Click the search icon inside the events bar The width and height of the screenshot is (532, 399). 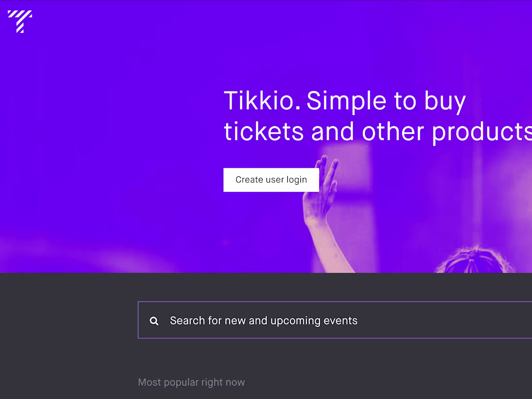click(x=154, y=321)
